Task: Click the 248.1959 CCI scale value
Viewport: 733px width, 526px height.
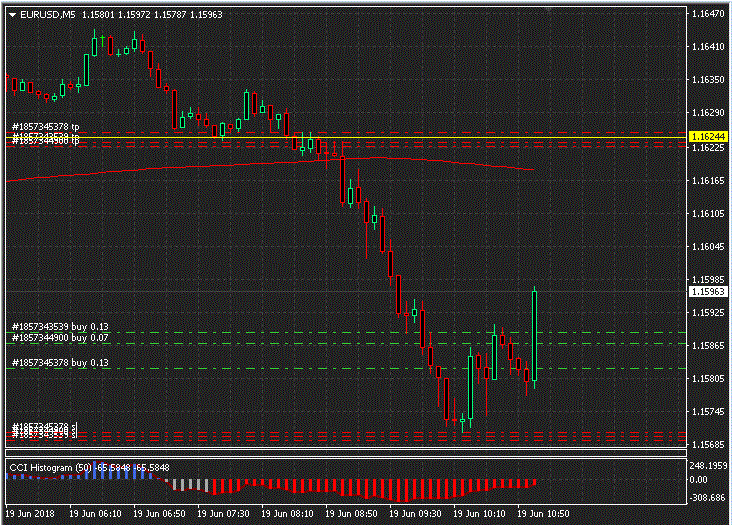Action: [708, 466]
